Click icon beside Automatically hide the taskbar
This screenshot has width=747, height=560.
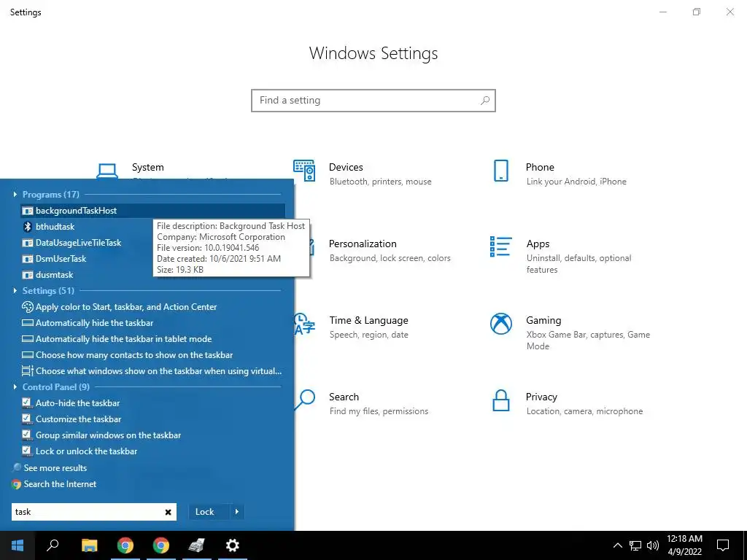(x=28, y=323)
